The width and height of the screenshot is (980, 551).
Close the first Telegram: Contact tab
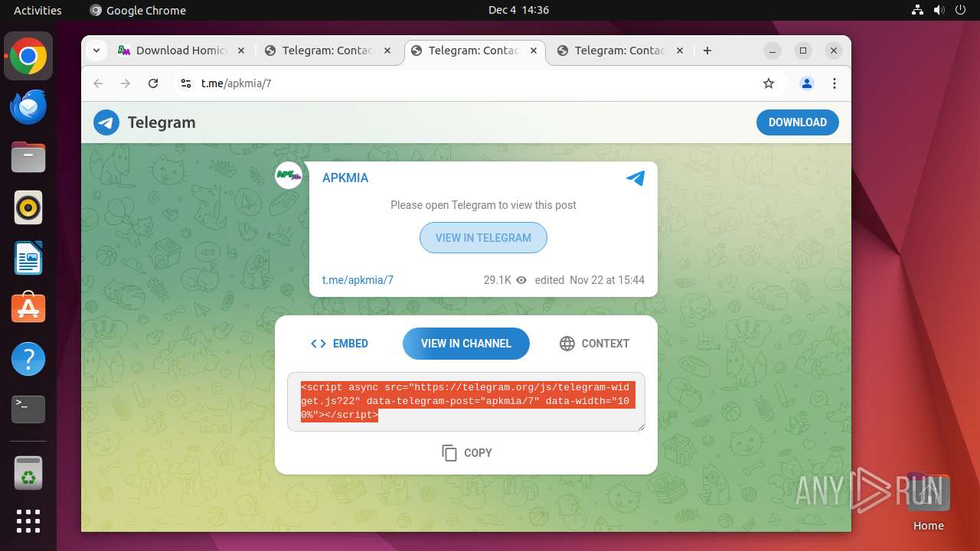pos(387,51)
